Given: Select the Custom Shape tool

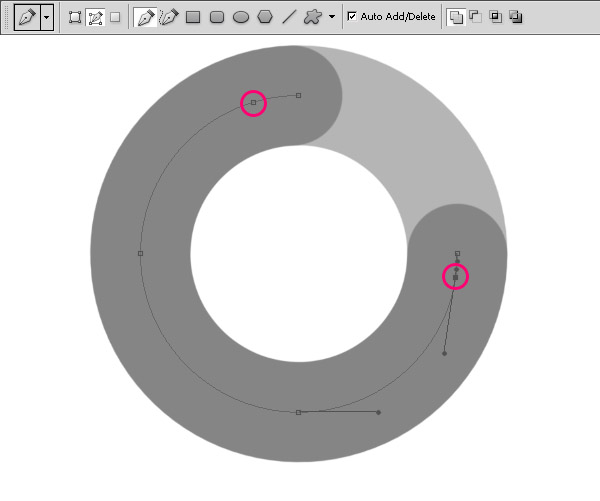Looking at the screenshot, I should pos(313,17).
